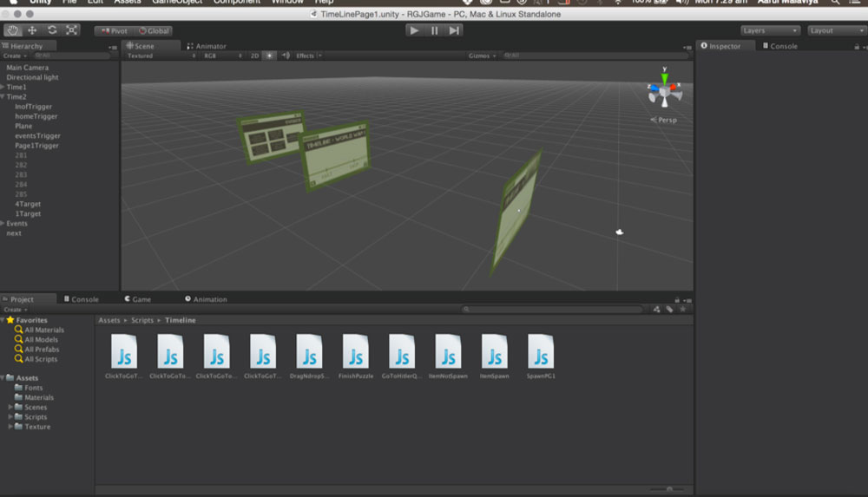Viewport: 868px width, 497px height.
Task: Select the Move tool
Action: point(32,30)
